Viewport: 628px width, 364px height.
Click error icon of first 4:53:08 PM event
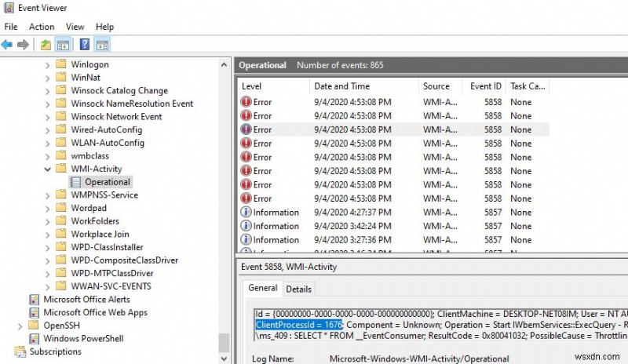246,102
